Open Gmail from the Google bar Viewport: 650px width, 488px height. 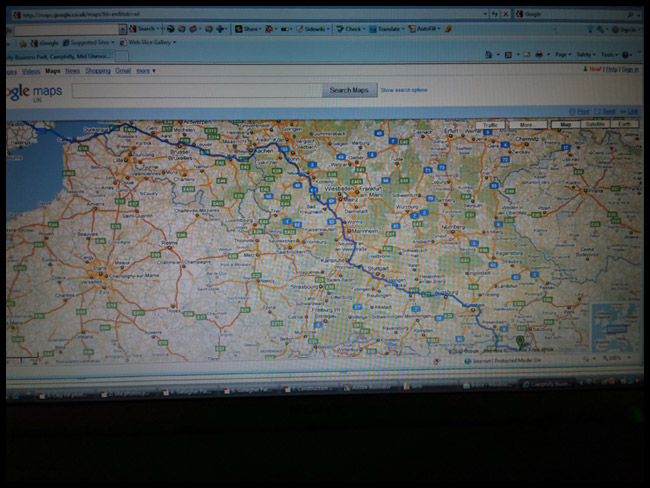tap(123, 72)
